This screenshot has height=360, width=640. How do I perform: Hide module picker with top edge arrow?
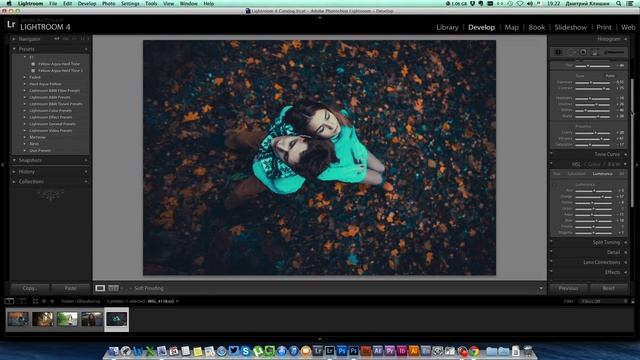pyautogui.click(x=320, y=18)
